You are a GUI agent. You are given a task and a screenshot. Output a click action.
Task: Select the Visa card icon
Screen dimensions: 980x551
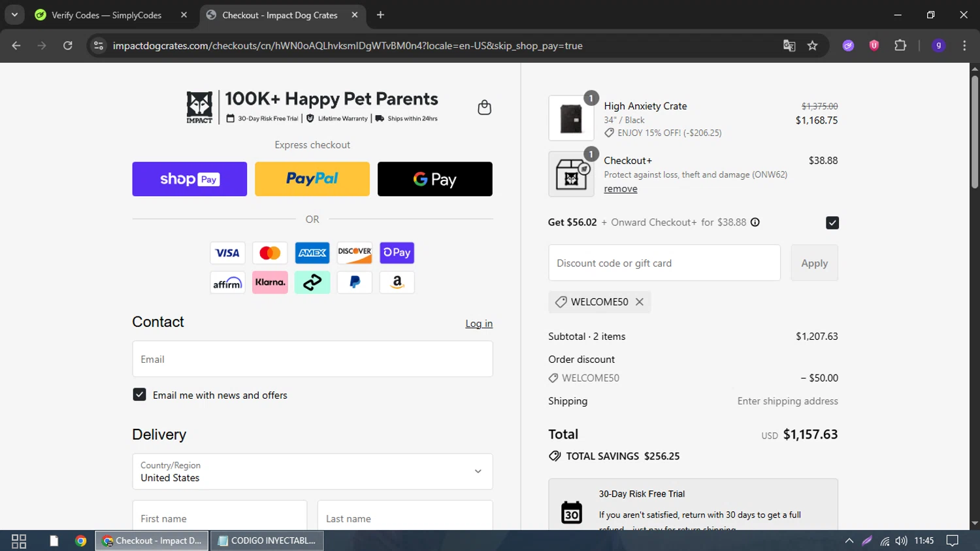click(227, 253)
